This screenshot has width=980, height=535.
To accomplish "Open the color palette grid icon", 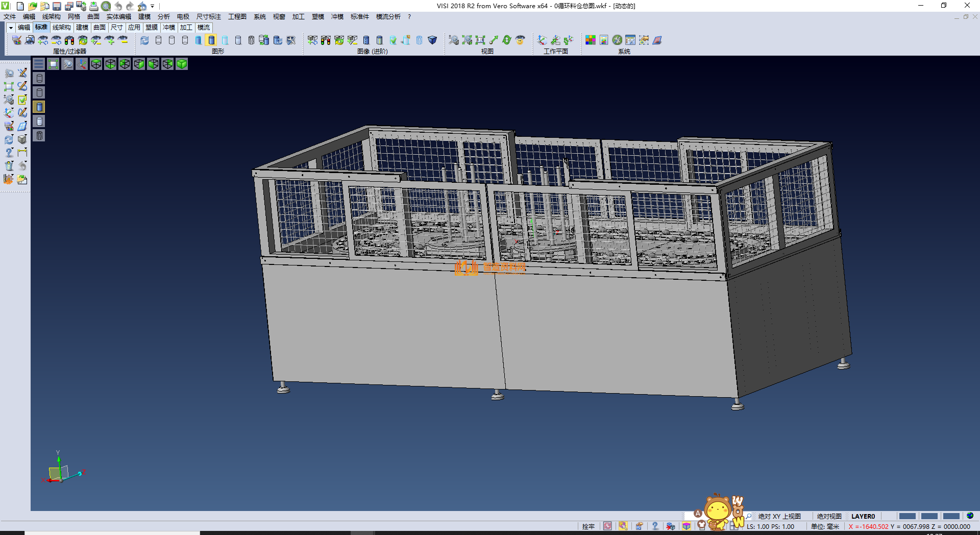I will (x=591, y=40).
